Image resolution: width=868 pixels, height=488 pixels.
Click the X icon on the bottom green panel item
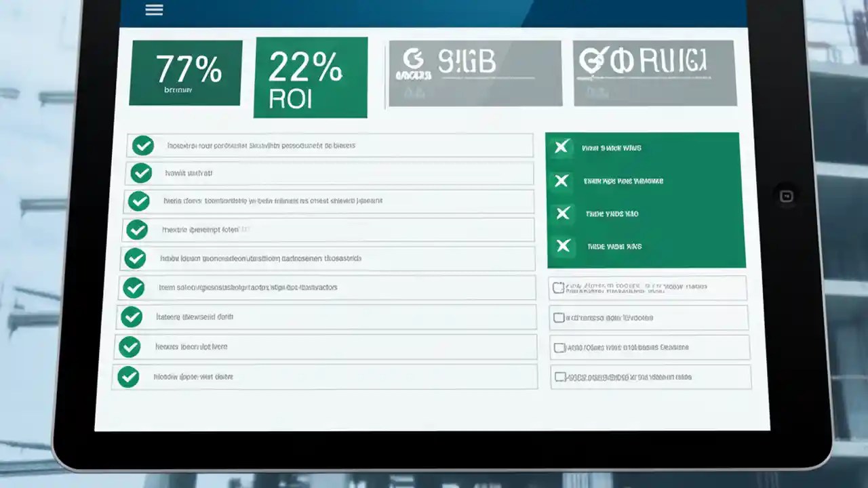(x=563, y=246)
